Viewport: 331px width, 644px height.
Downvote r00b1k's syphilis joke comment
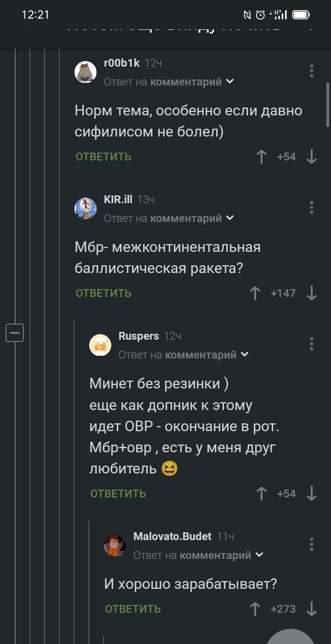point(312,157)
